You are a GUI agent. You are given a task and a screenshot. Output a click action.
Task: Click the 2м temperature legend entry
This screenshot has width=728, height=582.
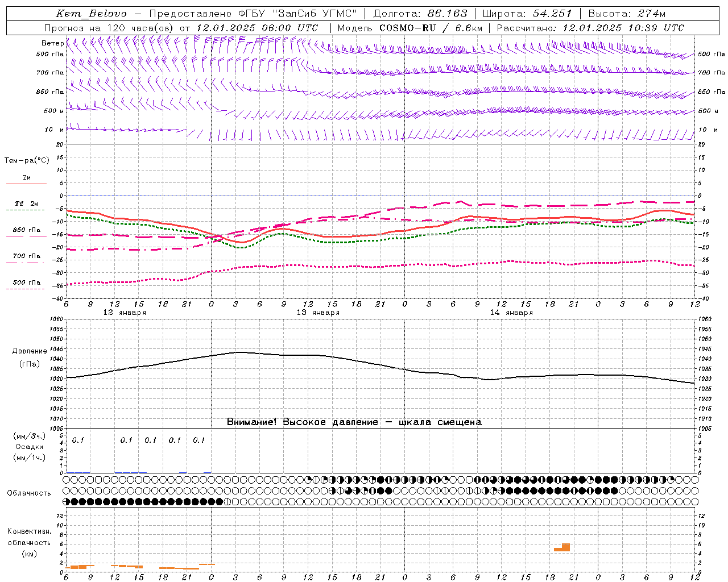[x=27, y=178]
